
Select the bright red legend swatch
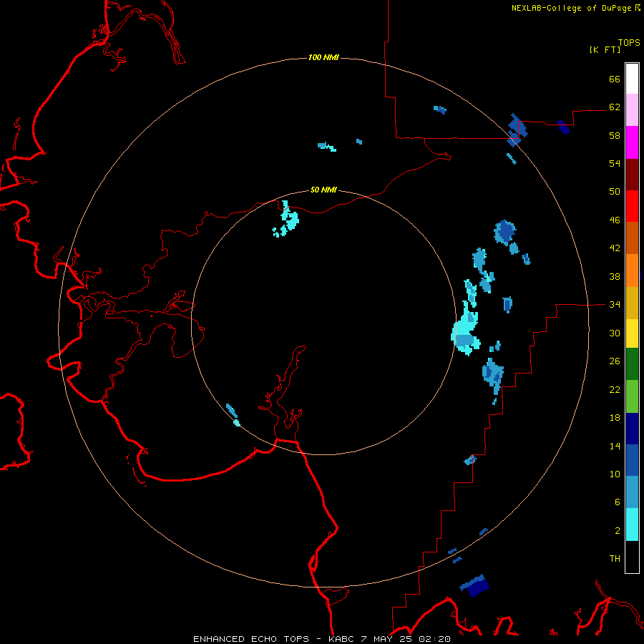point(632,206)
